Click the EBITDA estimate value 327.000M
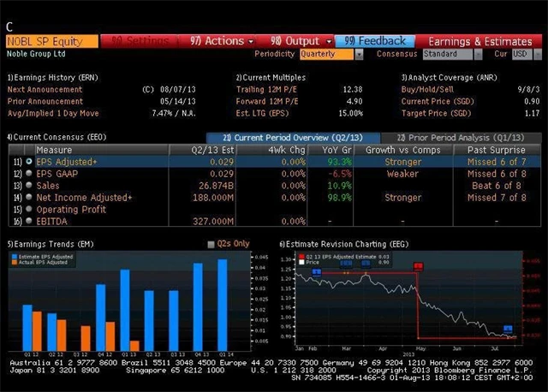548x392 pixels. [213, 221]
